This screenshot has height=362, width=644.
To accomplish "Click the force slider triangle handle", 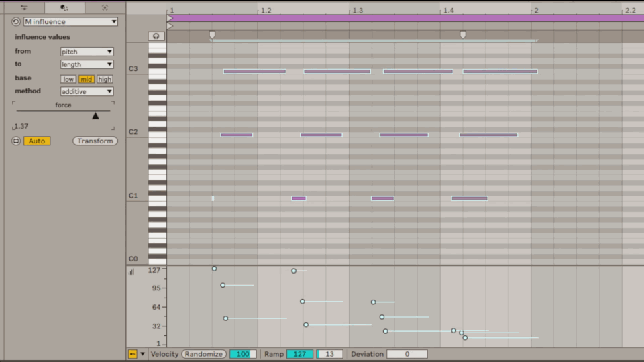I will pos(95,116).
